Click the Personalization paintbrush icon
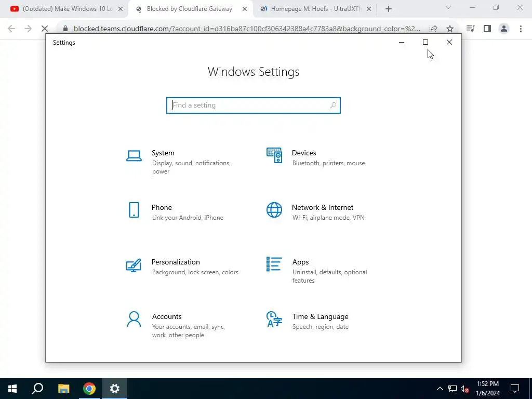 coord(134,265)
